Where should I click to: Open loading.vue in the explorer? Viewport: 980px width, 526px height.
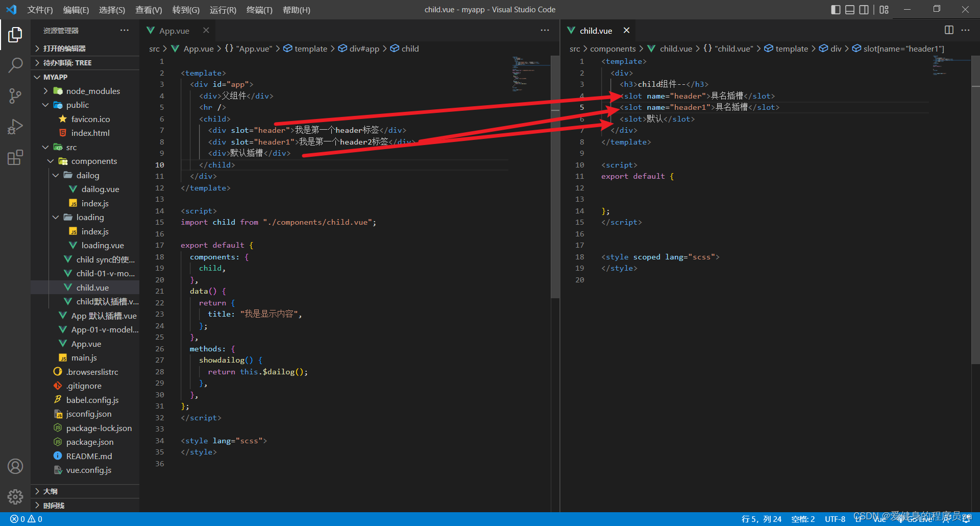click(x=85, y=245)
